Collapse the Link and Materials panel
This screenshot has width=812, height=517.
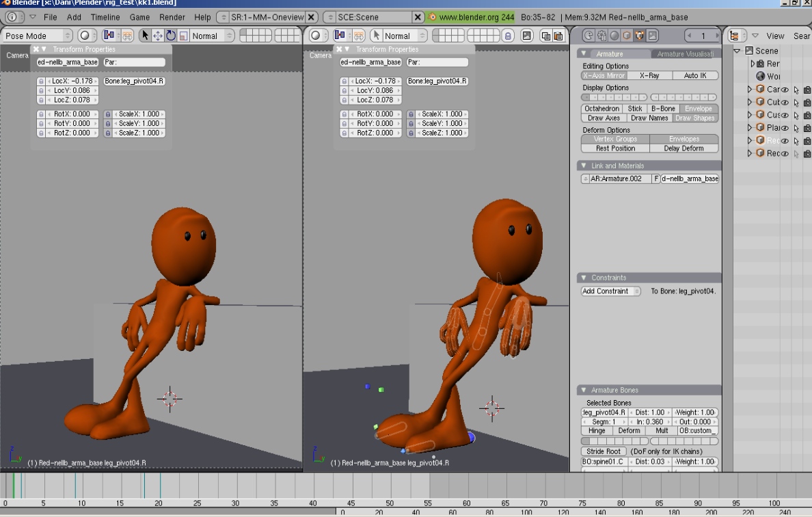(584, 165)
